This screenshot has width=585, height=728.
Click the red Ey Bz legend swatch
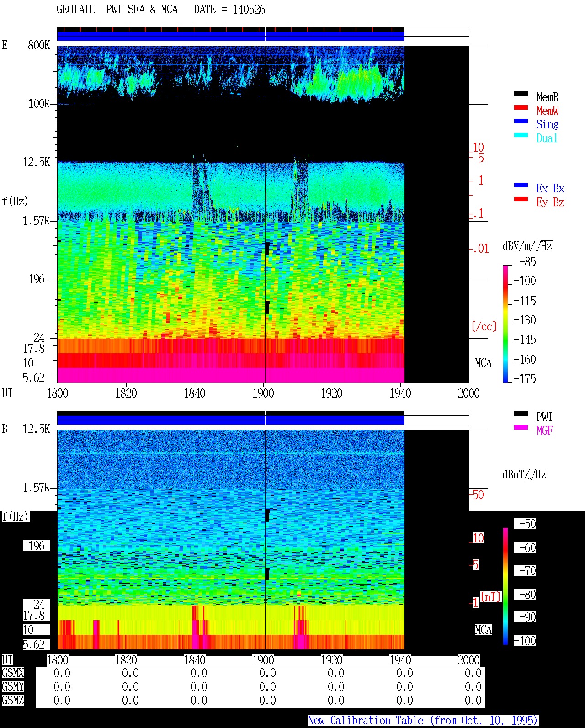(x=521, y=199)
